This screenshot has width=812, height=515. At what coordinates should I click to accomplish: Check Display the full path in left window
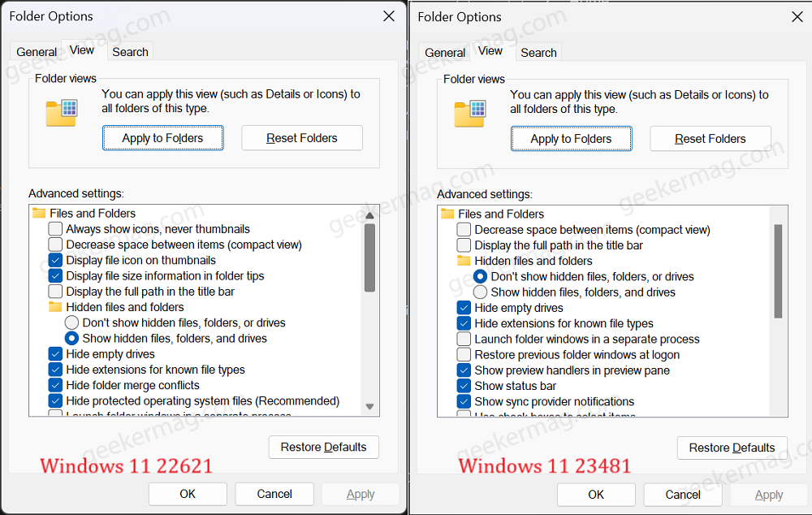coord(55,291)
